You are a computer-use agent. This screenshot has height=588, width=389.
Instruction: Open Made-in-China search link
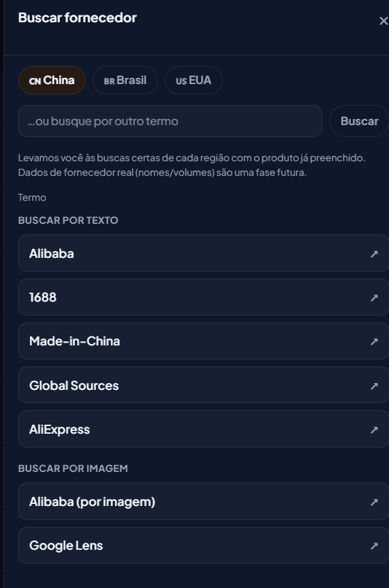coord(203,341)
